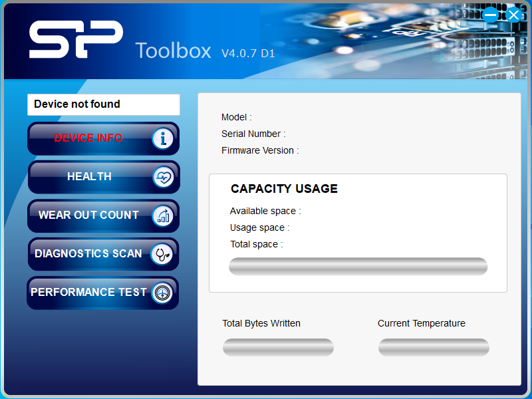Screen dimensions: 532x399
Task: Click the 'Total Bytes Written' label
Action: [x=261, y=323]
